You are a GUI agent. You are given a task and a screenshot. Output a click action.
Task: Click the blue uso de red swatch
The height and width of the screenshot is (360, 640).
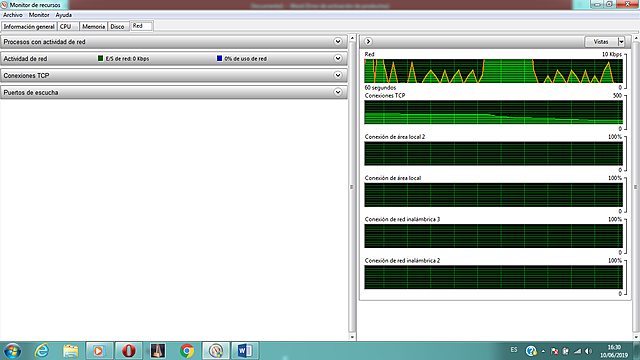(219, 58)
